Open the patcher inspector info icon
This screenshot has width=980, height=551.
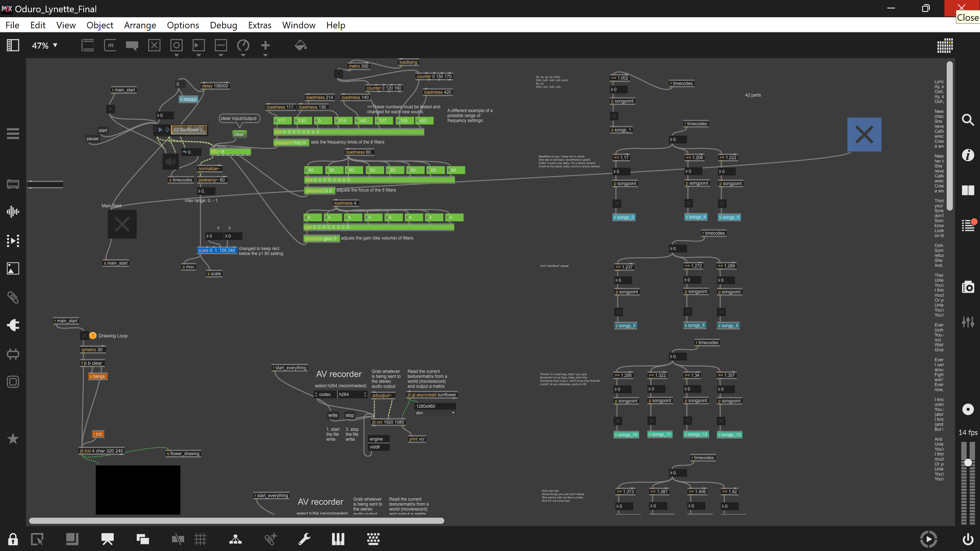968,155
